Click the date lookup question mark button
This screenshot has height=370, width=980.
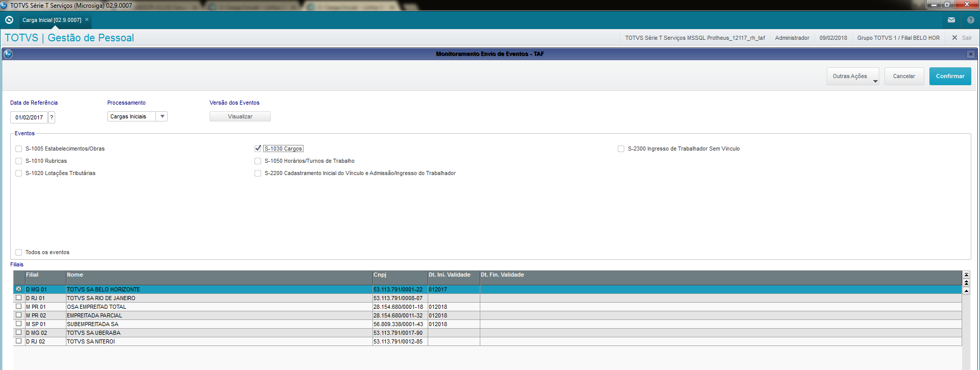52,117
